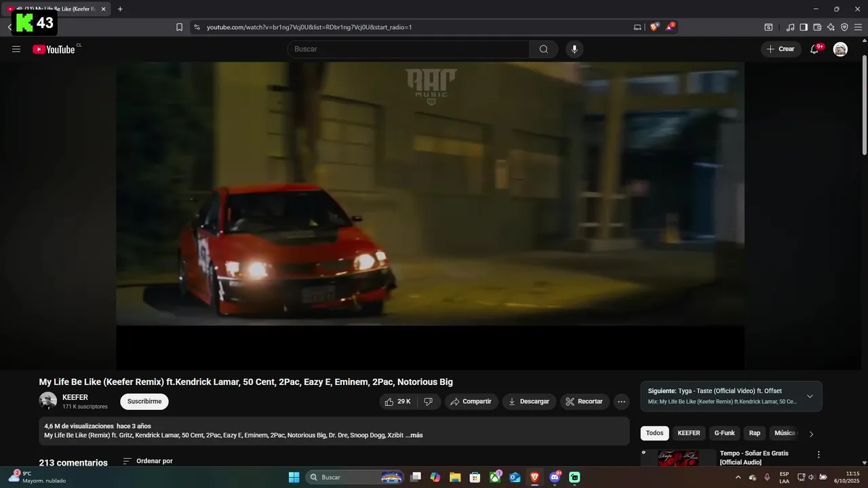The width and height of the screenshot is (868, 488).
Task: Install app icon in address bar
Action: click(x=637, y=27)
